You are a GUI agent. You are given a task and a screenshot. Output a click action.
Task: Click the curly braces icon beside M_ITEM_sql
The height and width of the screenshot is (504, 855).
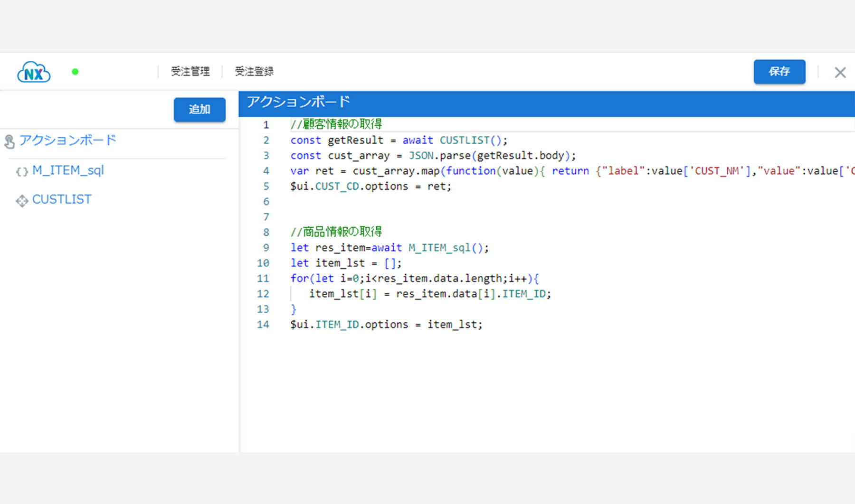point(22,172)
